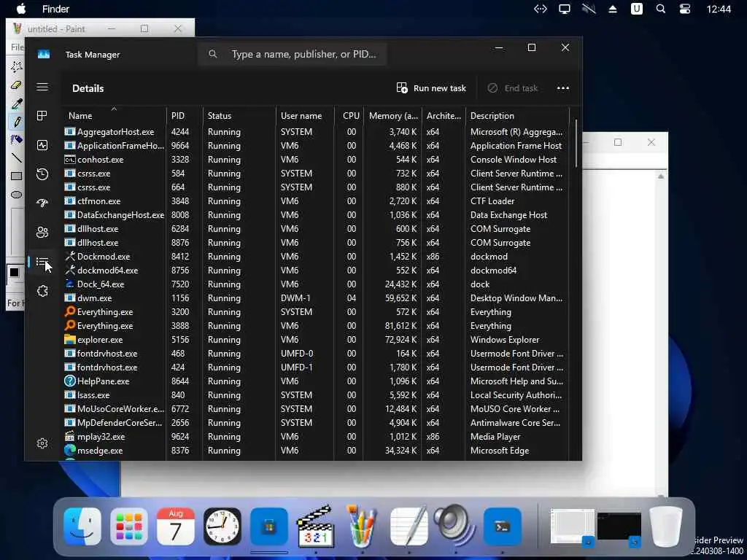
Task: Sort by the User name column header
Action: (305, 116)
